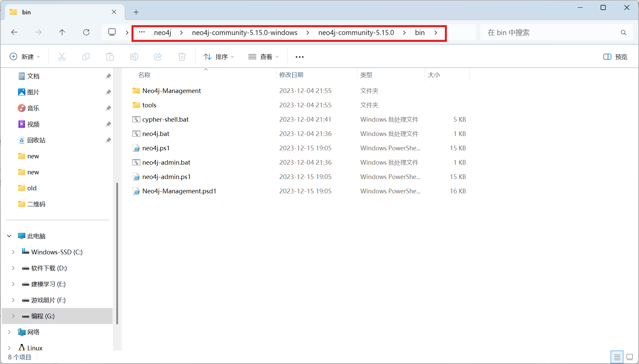
Task: Open the 新建 dropdown menu
Action: pyautogui.click(x=25, y=57)
